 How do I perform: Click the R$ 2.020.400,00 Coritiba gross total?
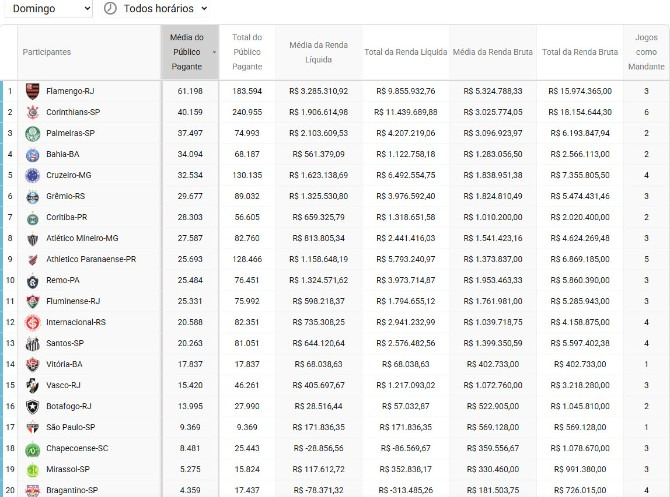pyautogui.click(x=580, y=217)
